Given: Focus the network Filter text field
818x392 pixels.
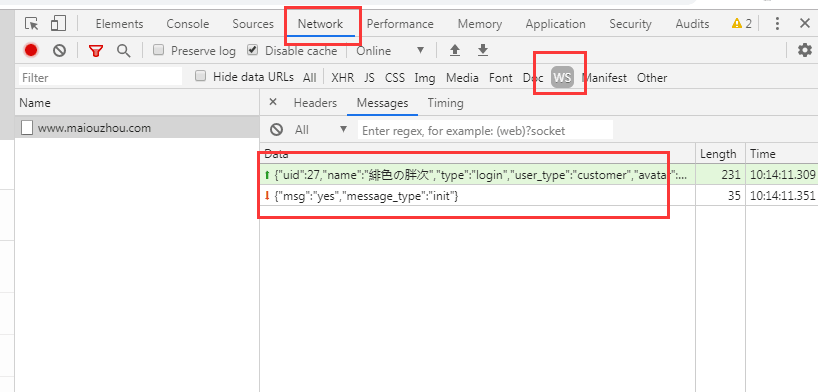Looking at the screenshot, I should pyautogui.click(x=101, y=77).
